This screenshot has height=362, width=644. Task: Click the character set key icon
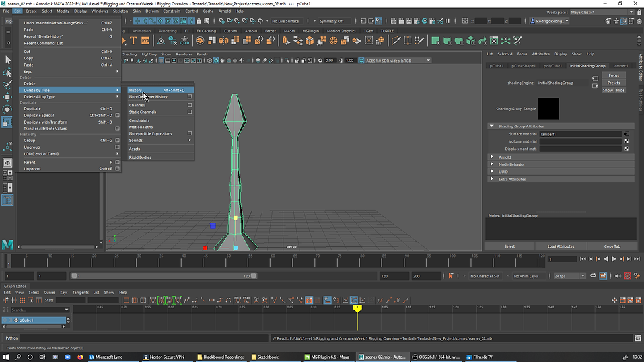click(x=451, y=276)
